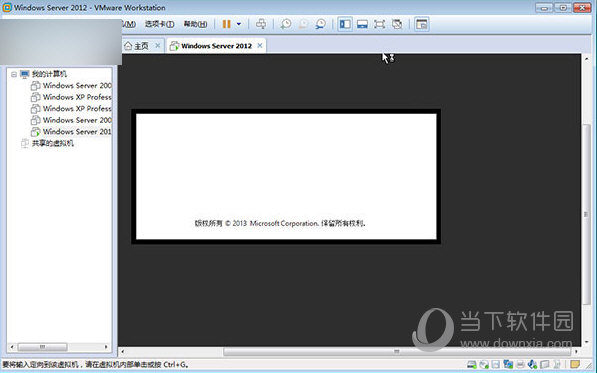Click the running VM icon beside Windows Server 201
Image resolution: width=597 pixels, height=373 pixels.
click(x=35, y=132)
